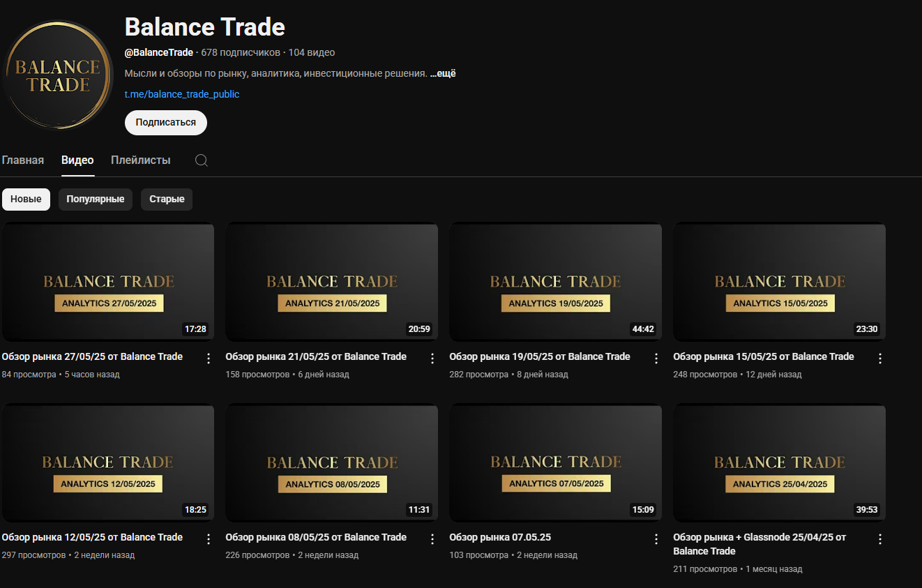922x588 pixels.
Task: Open options menu for 19/05/25 review video
Action: [x=656, y=359]
